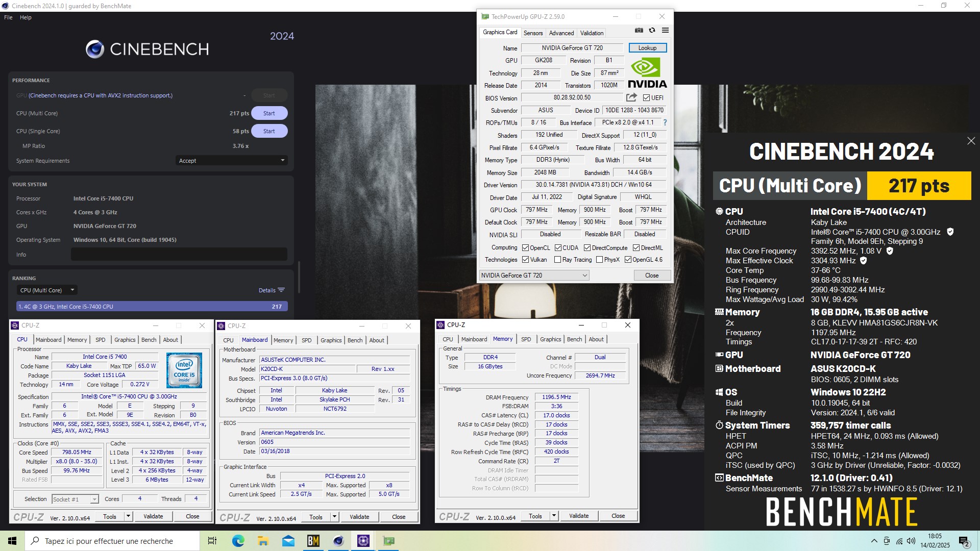Screen dimensions: 980x551
Task: Expand Tools arrow in CPU-Z Memory window
Action: pyautogui.click(x=554, y=516)
